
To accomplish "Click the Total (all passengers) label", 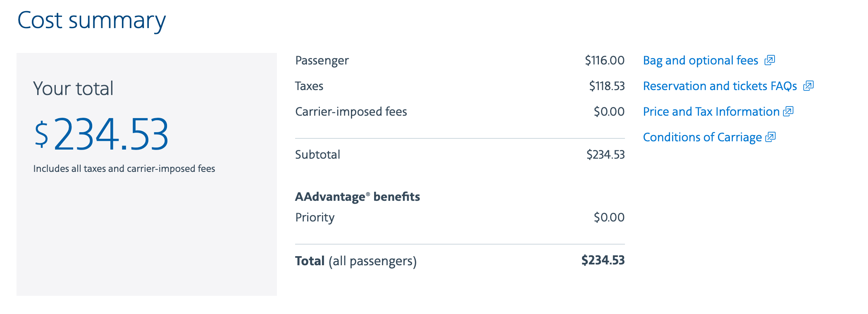I will coord(355,261).
